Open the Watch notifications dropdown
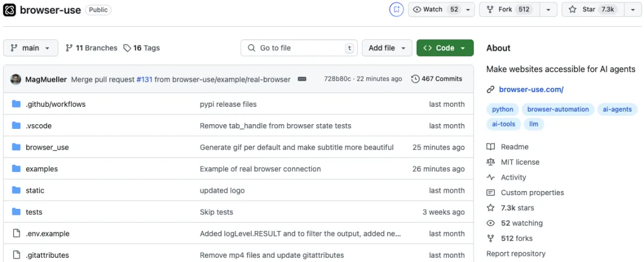The image size is (644, 262). pyautogui.click(x=441, y=10)
